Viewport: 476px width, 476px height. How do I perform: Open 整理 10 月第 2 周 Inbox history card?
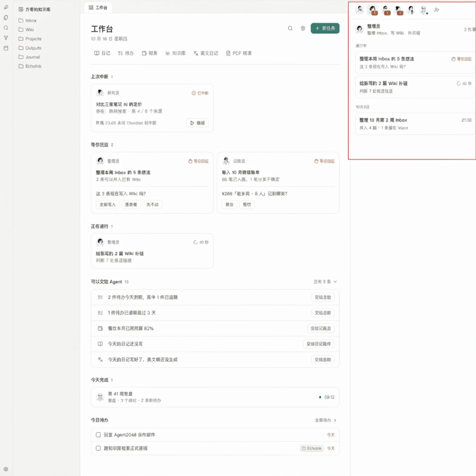(x=415, y=124)
